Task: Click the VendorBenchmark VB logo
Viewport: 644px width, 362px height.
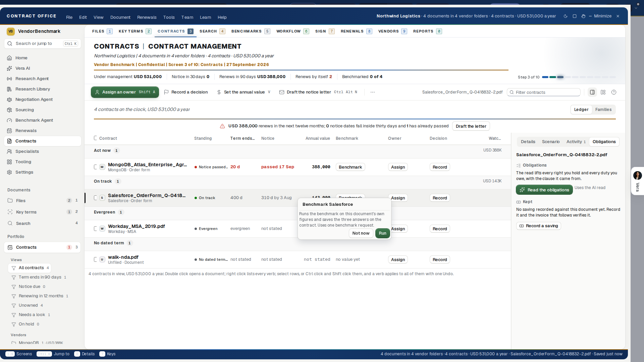Action: point(11,31)
